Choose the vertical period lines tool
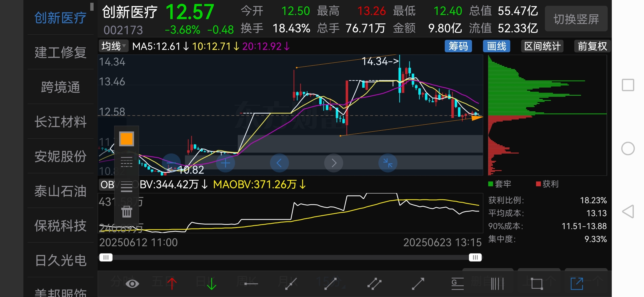This screenshot has width=644, height=297. click(497, 284)
